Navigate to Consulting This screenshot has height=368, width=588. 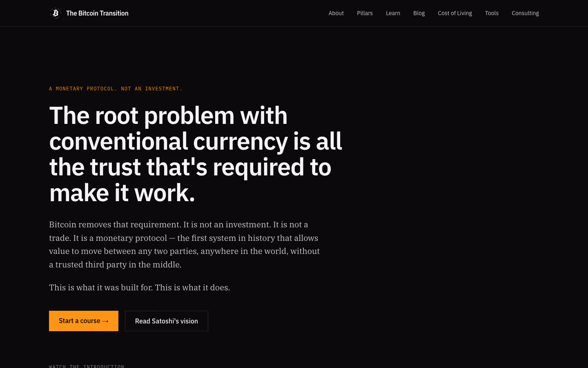(x=525, y=13)
